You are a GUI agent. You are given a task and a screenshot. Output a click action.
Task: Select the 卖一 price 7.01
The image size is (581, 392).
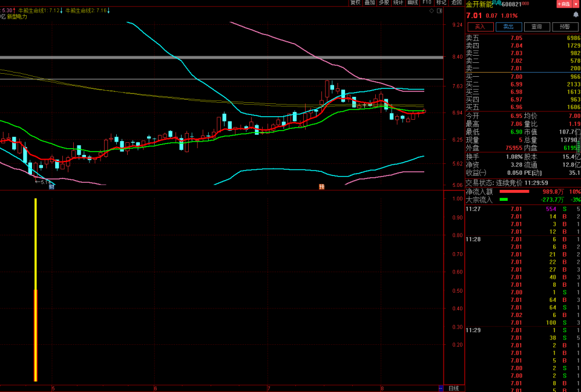point(516,68)
